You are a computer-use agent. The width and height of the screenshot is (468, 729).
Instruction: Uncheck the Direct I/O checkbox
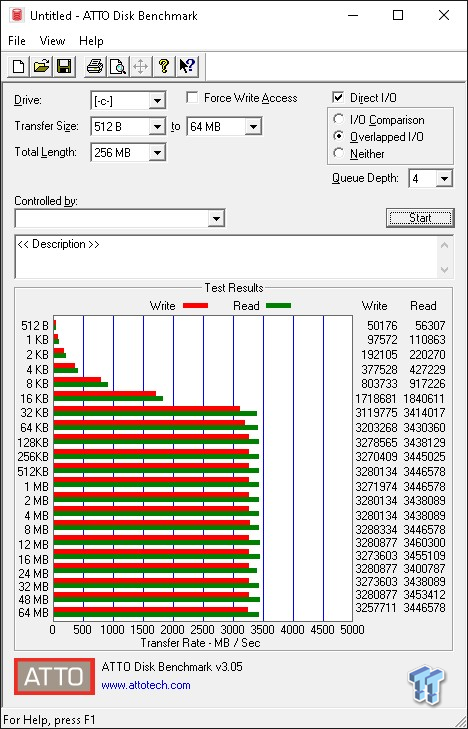[338, 98]
